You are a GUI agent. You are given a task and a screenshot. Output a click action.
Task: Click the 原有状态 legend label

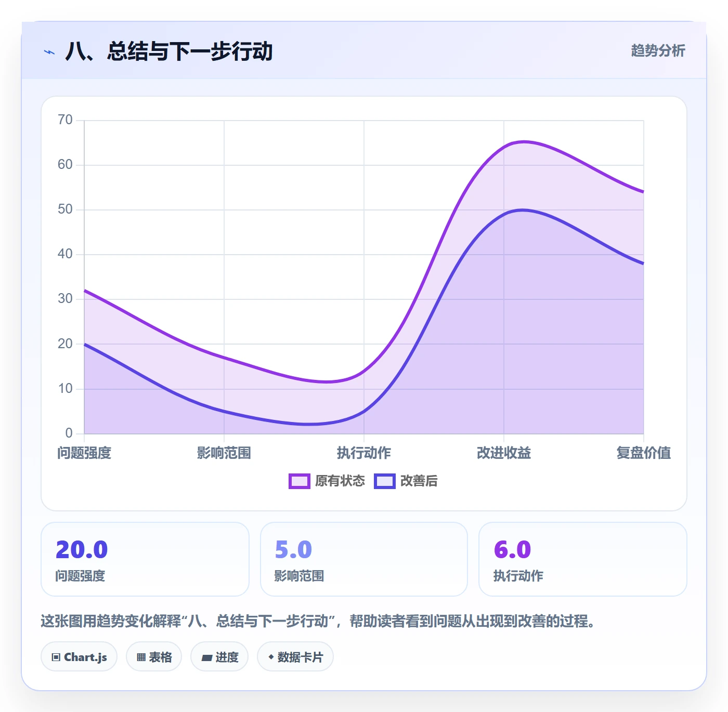(x=340, y=481)
